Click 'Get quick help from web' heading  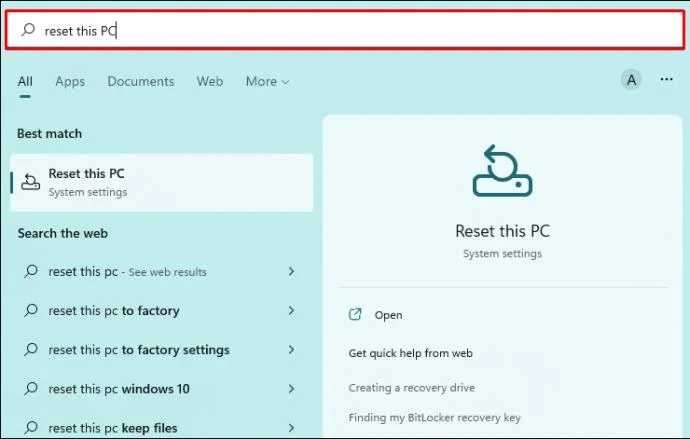click(x=410, y=353)
